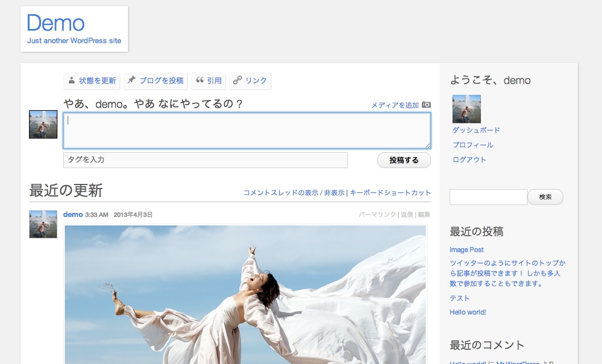Click the person icon on 状態を更新
Screen dimensions: 602x364
[x=72, y=80]
